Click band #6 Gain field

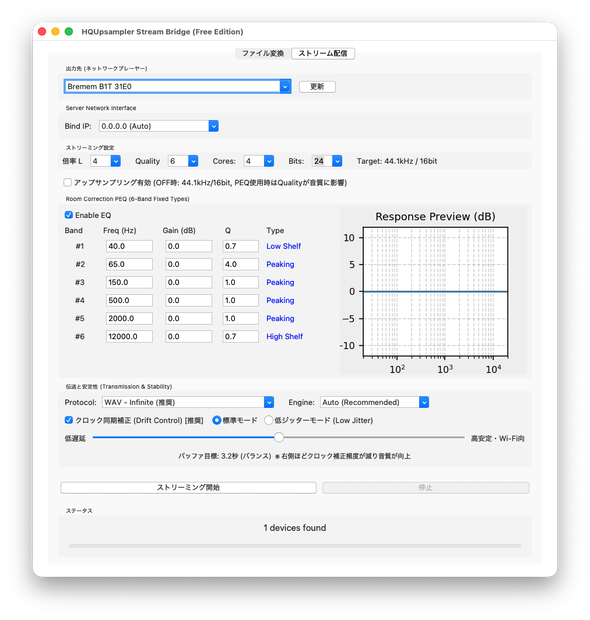pos(189,336)
